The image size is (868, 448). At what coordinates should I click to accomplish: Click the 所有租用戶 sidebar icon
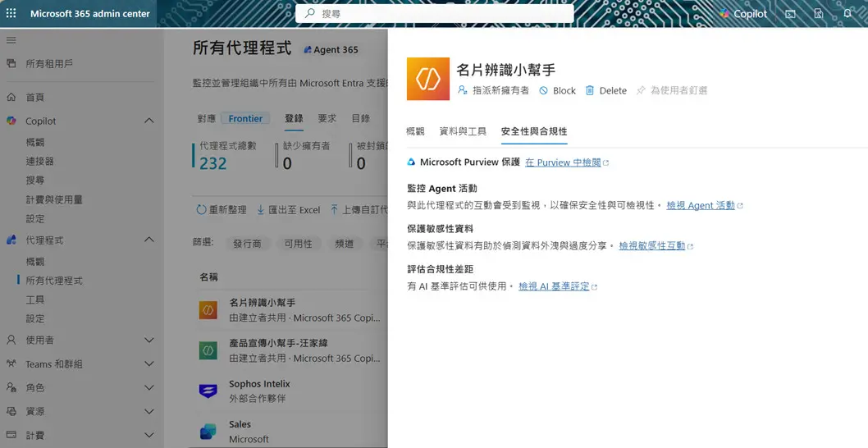tap(11, 64)
